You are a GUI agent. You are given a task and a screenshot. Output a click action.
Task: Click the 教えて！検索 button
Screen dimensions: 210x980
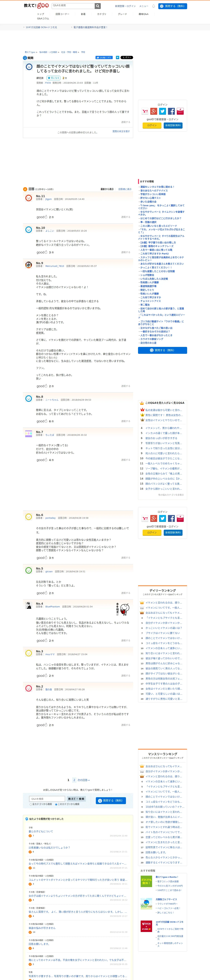click(76, 799)
